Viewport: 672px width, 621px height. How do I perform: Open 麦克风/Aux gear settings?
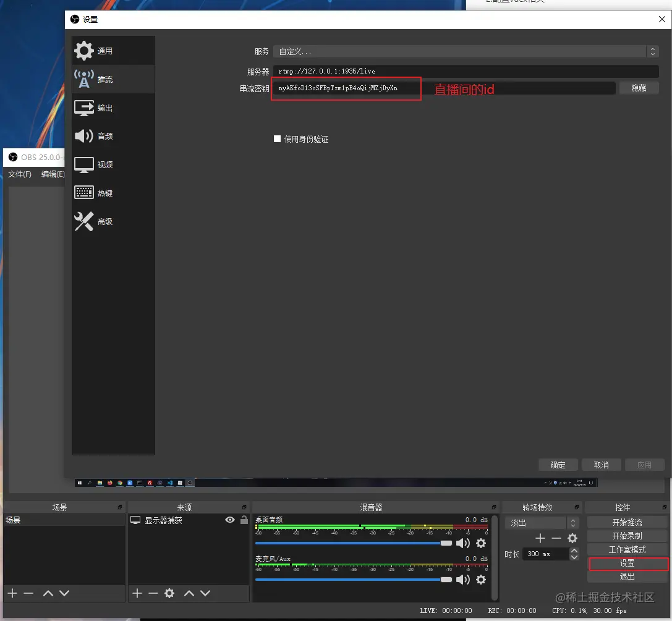(x=482, y=580)
